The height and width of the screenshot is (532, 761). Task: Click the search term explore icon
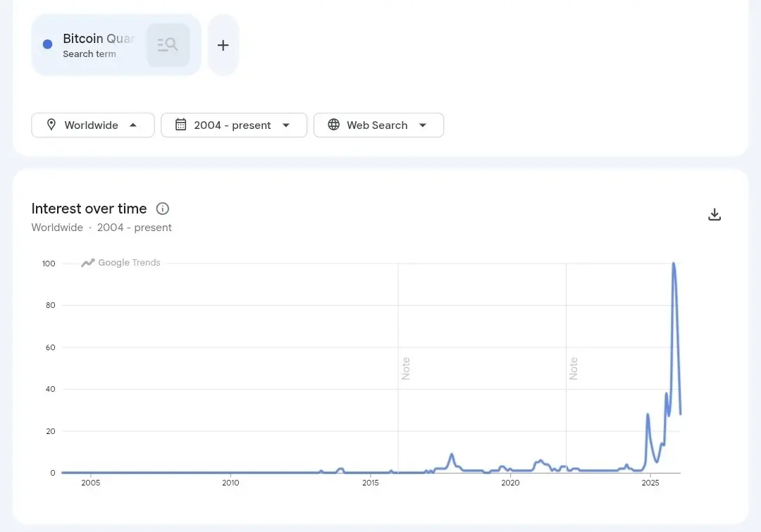[168, 45]
